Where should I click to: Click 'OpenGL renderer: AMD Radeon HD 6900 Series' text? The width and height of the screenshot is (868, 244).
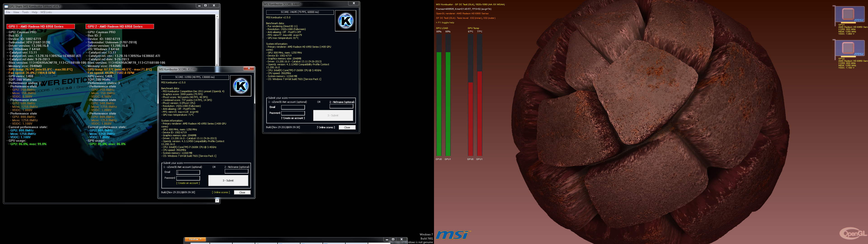click(x=462, y=14)
